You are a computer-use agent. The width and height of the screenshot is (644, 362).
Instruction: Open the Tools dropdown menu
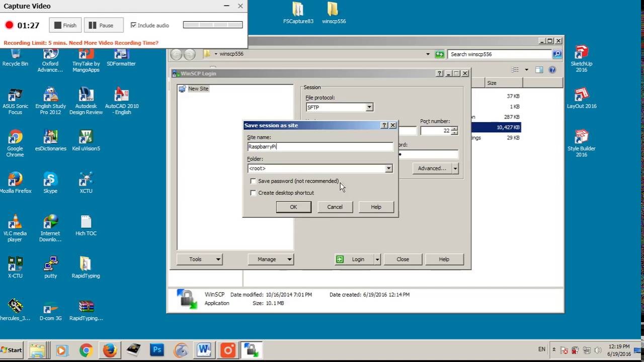(199, 259)
